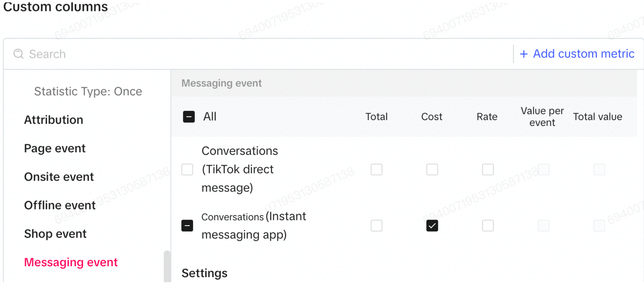Enable Total for Instant messaging app conversations

point(376,225)
